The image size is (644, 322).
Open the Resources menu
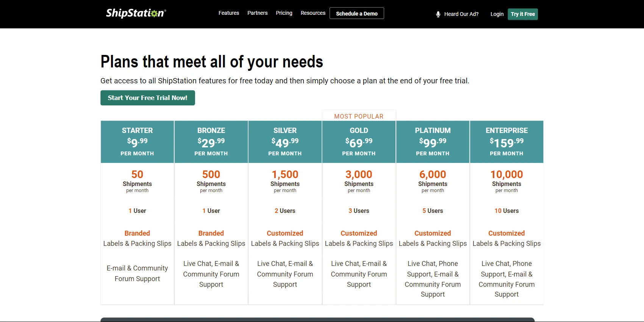pyautogui.click(x=313, y=13)
